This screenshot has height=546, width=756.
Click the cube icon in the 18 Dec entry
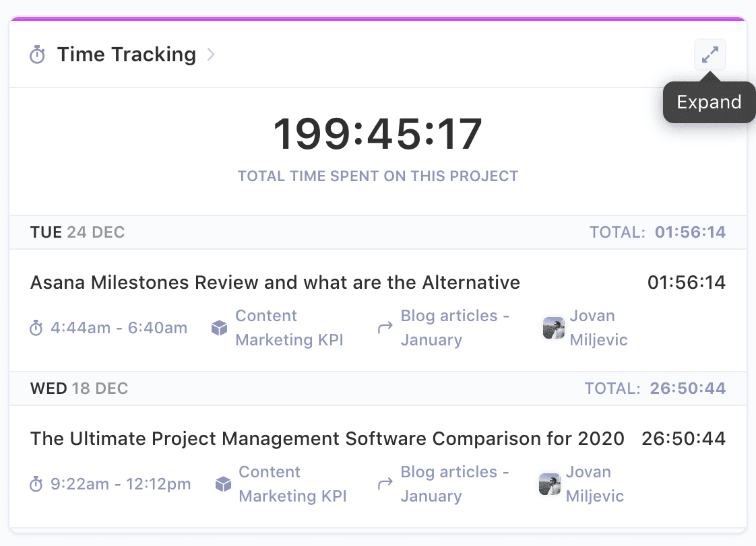click(x=223, y=483)
